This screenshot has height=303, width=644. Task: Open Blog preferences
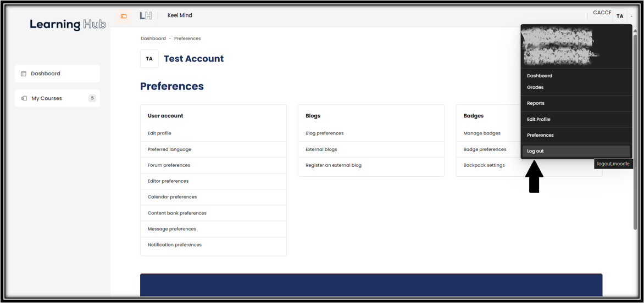tap(324, 133)
